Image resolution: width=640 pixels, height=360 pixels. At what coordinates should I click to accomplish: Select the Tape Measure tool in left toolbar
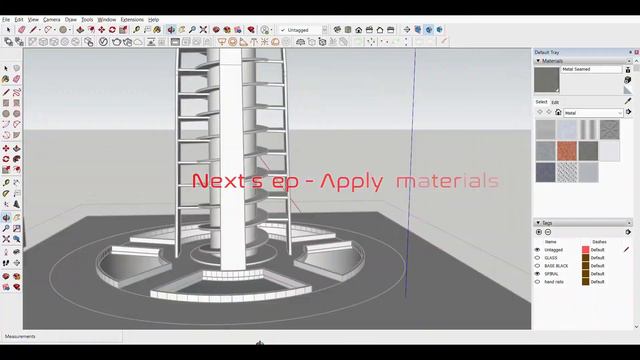pyautogui.click(x=6, y=182)
